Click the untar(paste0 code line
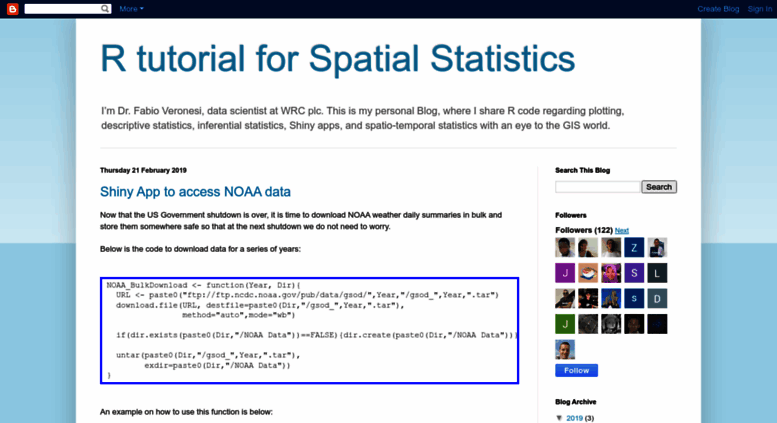The width and height of the screenshot is (777, 423). click(x=208, y=355)
